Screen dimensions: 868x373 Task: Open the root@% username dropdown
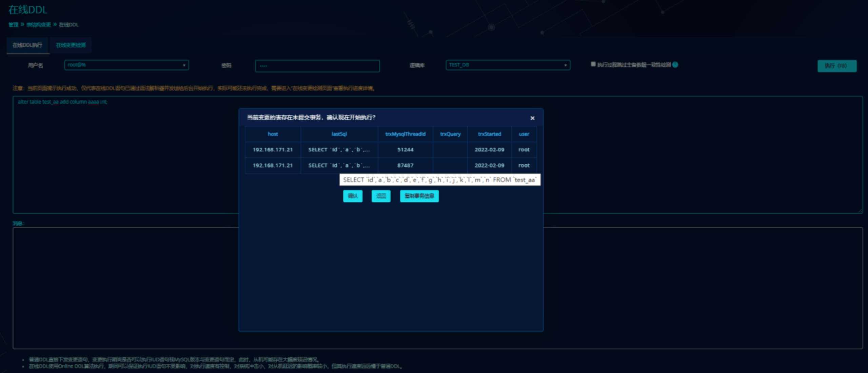126,65
